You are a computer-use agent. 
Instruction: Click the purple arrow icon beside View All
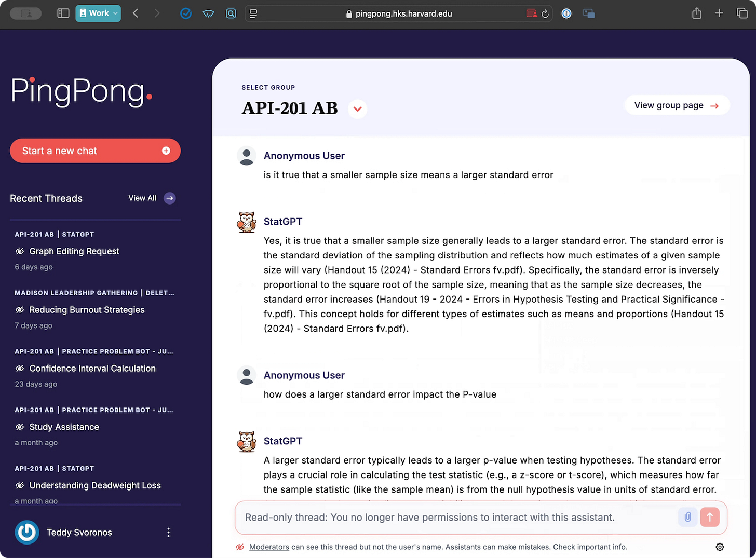click(x=170, y=198)
